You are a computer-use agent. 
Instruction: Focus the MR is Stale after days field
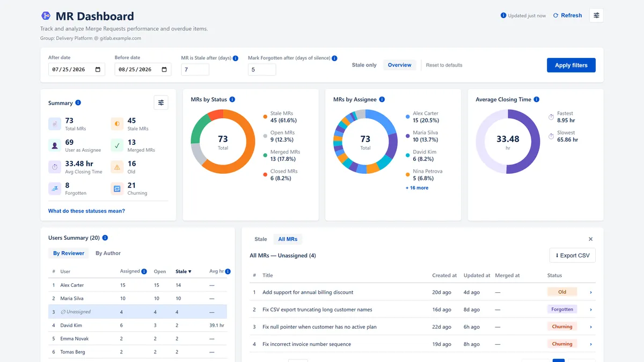[195, 69]
